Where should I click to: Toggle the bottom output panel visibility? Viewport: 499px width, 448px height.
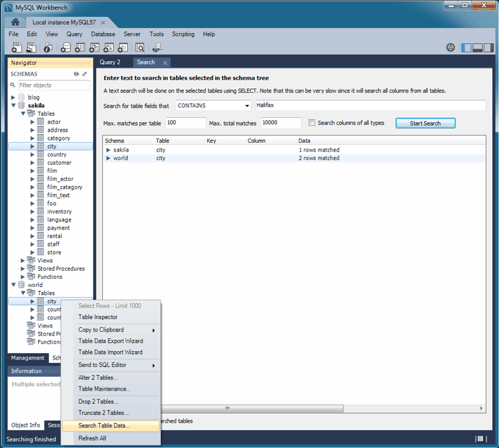(478, 48)
